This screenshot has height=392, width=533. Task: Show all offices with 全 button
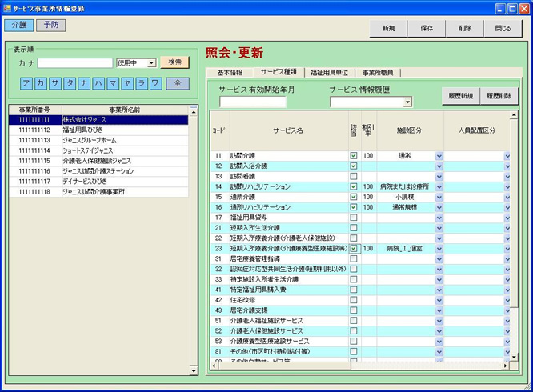178,83
